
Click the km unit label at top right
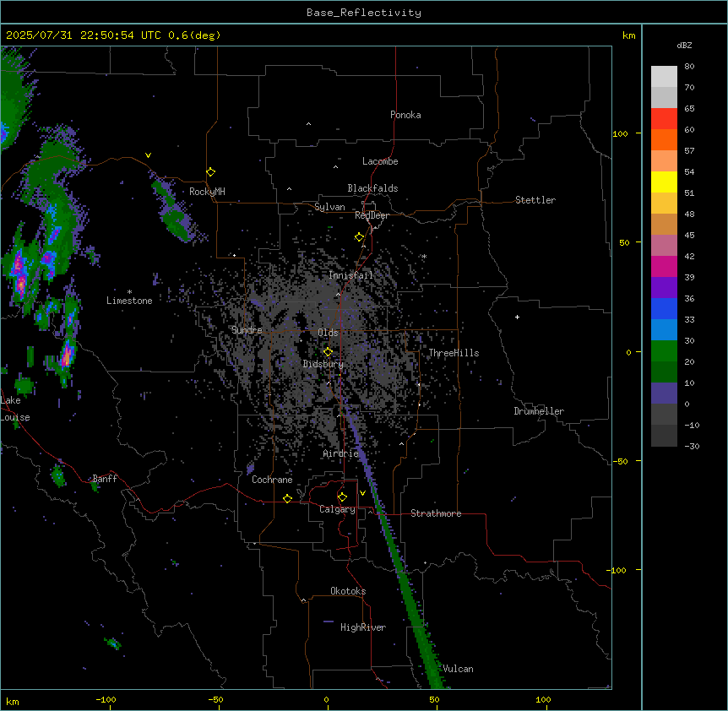[x=628, y=35]
